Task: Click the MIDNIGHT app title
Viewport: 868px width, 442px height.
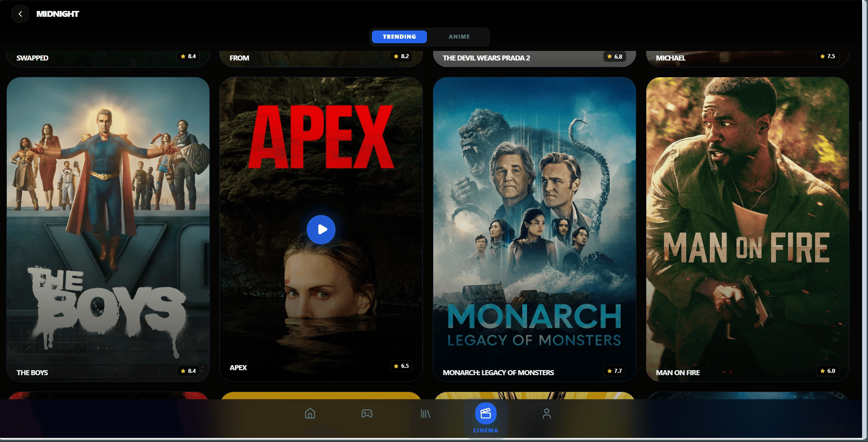Action: pos(58,14)
